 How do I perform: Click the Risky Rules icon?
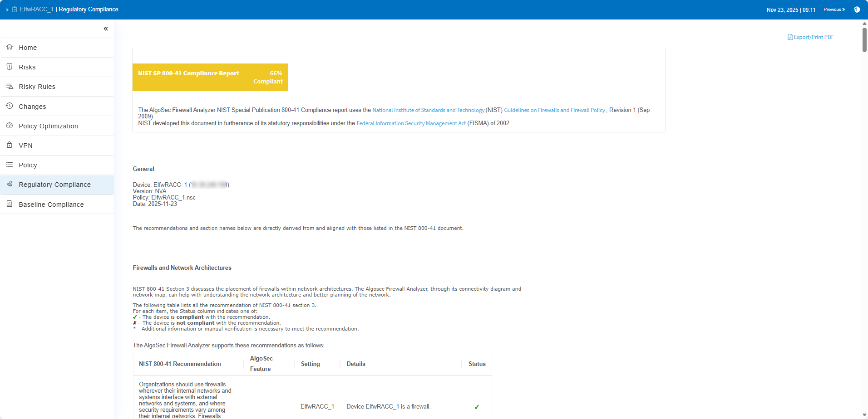pos(10,86)
